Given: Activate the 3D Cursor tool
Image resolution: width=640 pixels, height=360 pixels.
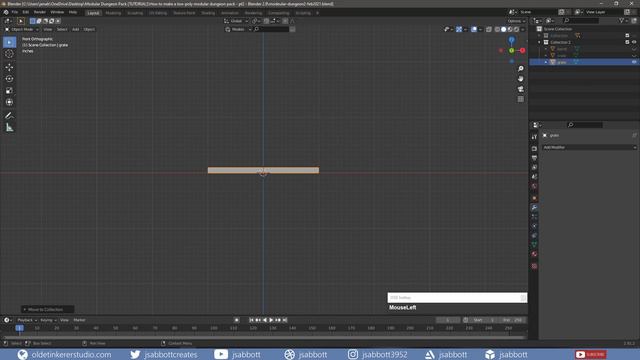Looking at the screenshot, I should [x=9, y=54].
